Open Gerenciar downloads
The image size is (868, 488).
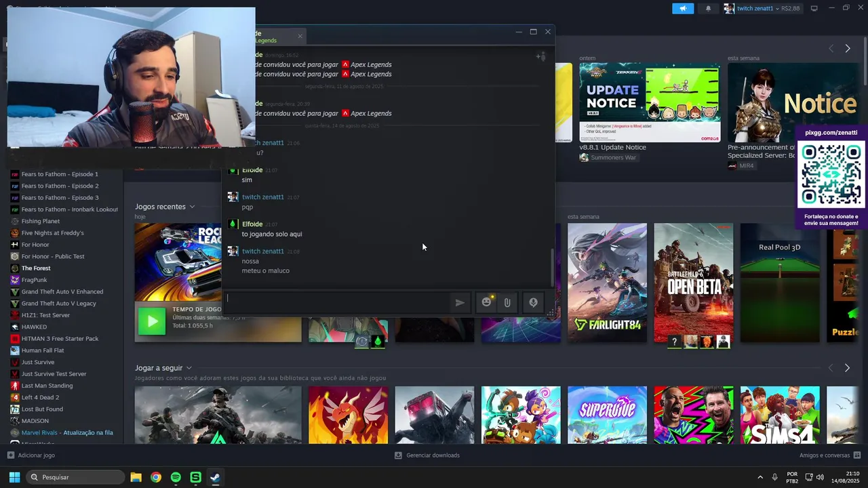pos(427,455)
